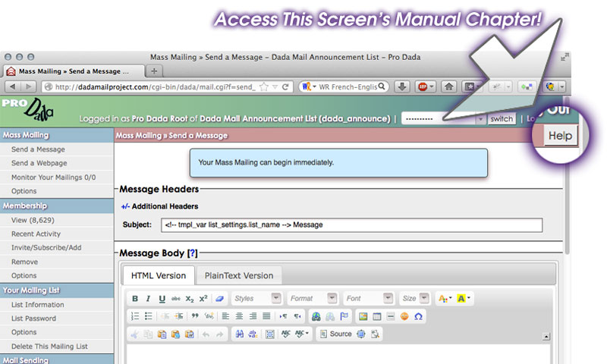
Task: Click the browser Home icon
Action: (x=450, y=87)
